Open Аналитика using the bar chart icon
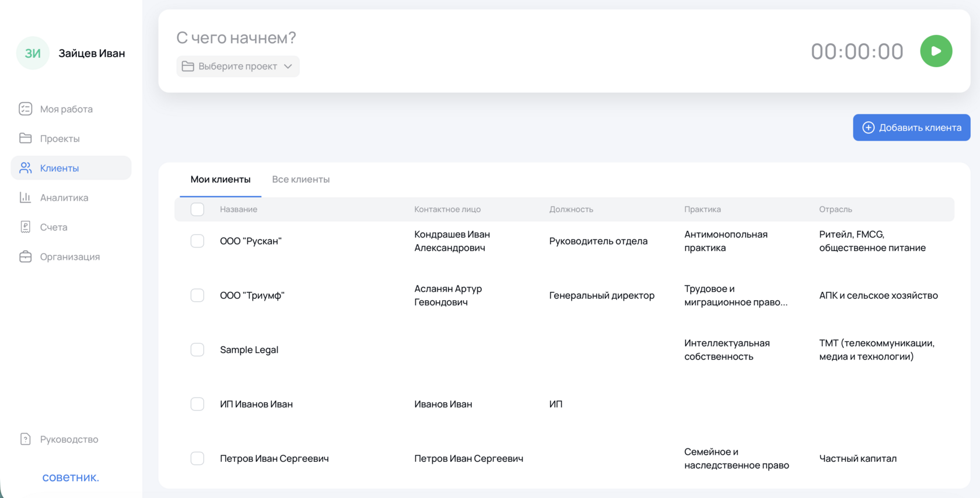Screen dimensions: 980x498 click(x=26, y=197)
